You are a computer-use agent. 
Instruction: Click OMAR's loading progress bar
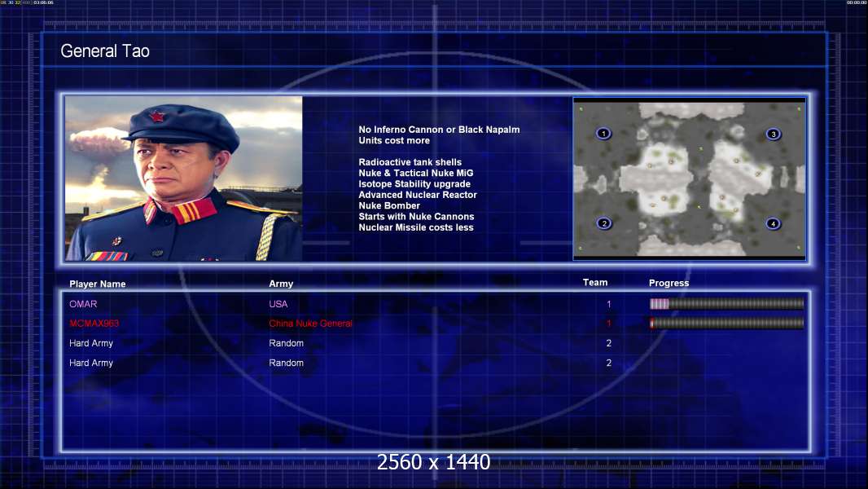coord(726,303)
